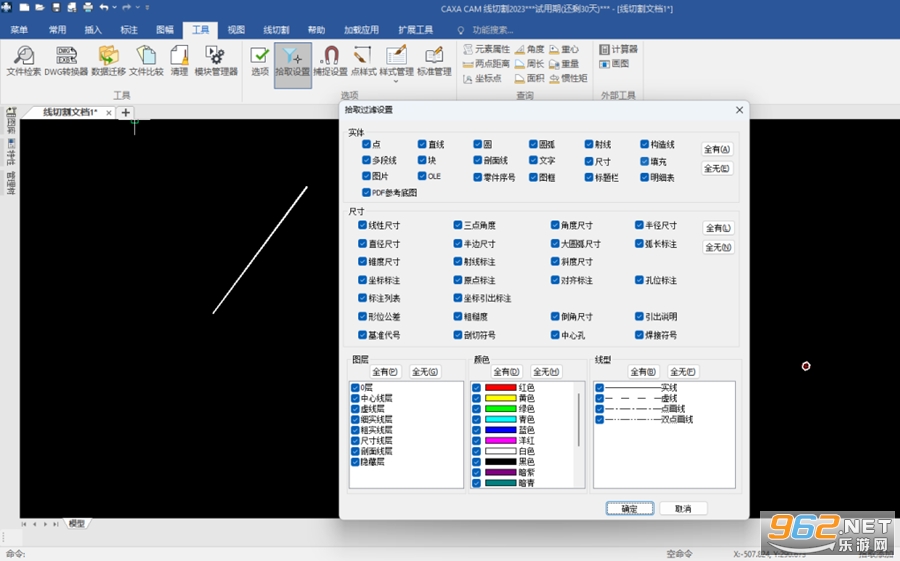
Task: Expand the 样式管理 dropdown arrow
Action: pyautogui.click(x=396, y=82)
